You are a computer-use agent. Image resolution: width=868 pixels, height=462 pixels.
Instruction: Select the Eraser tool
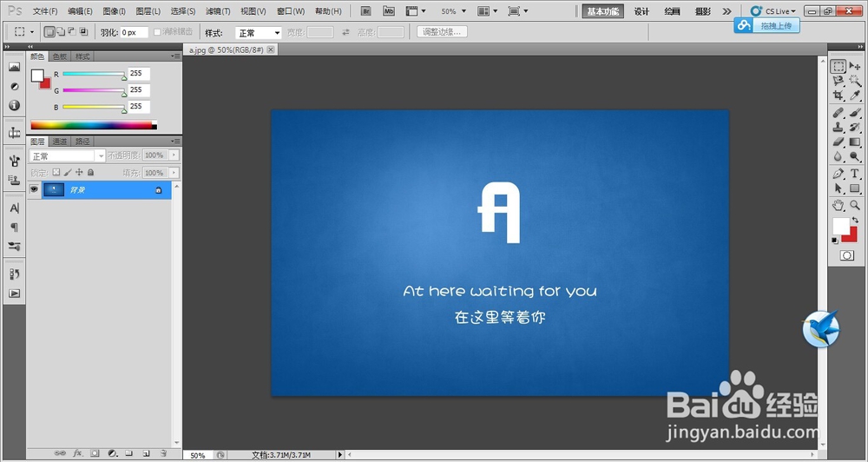[838, 142]
